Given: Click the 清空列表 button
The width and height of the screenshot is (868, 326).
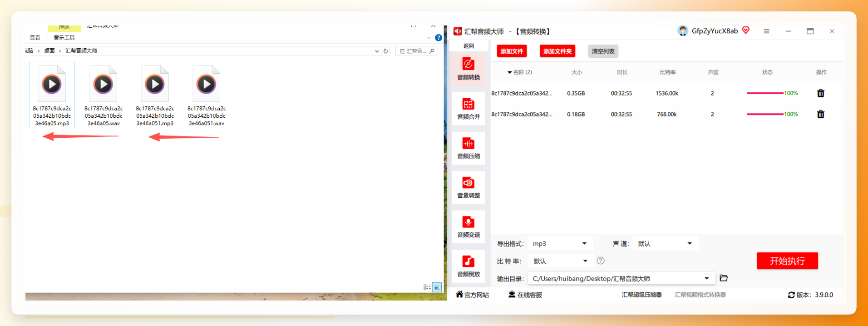Looking at the screenshot, I should click(x=603, y=51).
